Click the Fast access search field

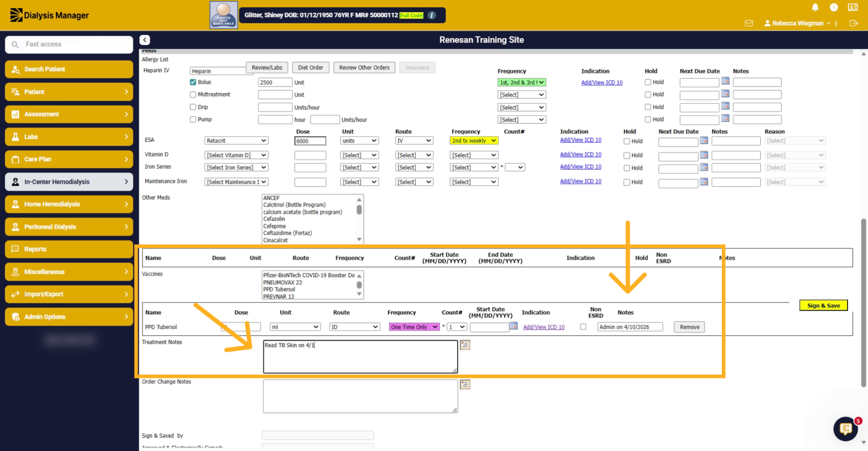pyautogui.click(x=69, y=44)
